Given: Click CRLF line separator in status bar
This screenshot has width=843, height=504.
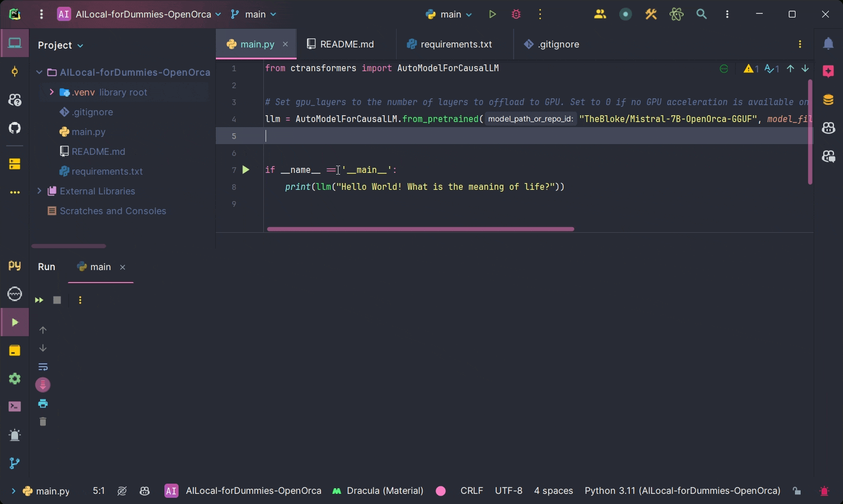Looking at the screenshot, I should (472, 490).
